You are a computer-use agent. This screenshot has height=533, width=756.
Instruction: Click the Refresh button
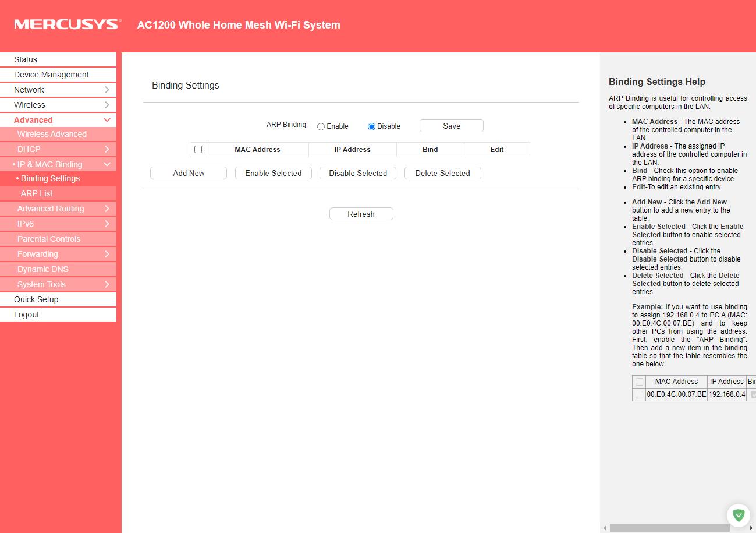click(361, 214)
